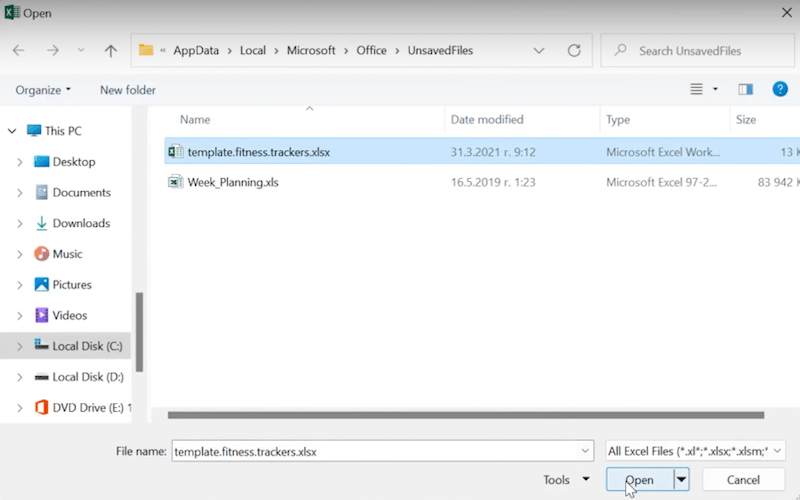800x500 pixels.
Task: Select the Week_Planning.xls file
Action: point(482,182)
